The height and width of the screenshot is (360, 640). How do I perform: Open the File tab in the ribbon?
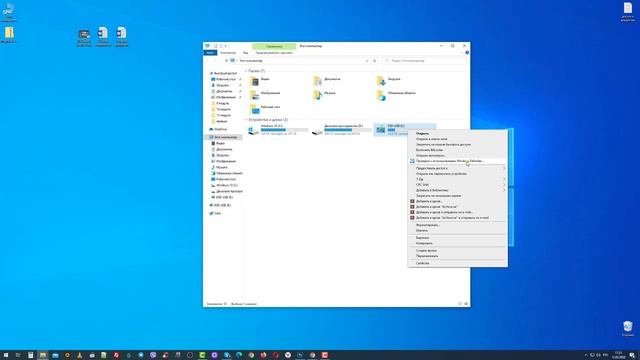(210, 53)
